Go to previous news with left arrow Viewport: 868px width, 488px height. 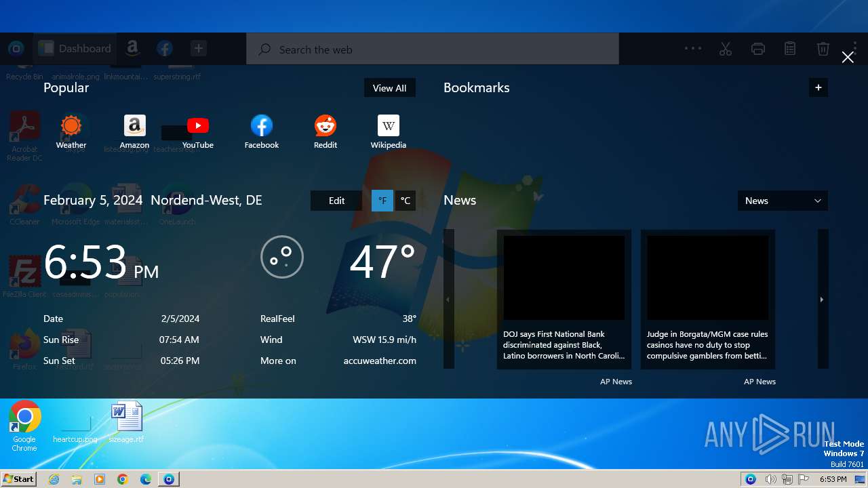tap(448, 299)
